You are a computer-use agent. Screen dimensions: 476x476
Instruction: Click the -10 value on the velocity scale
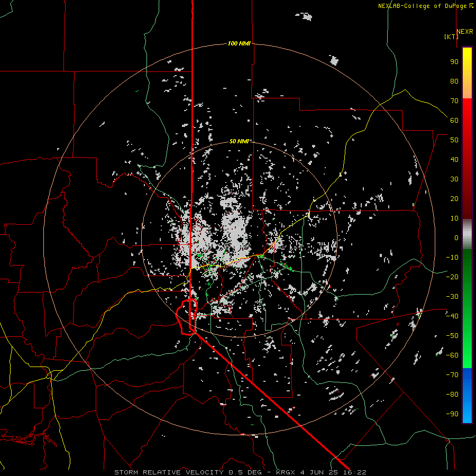coord(452,258)
